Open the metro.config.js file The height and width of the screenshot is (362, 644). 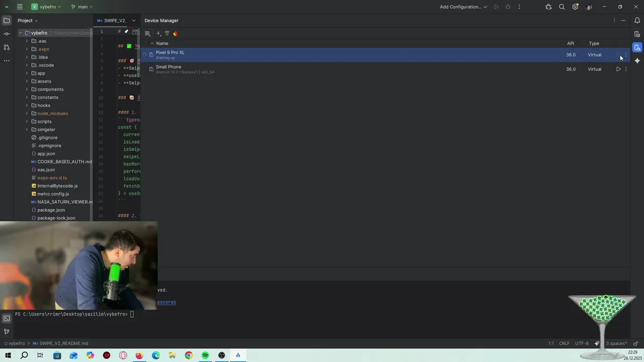pos(53,194)
